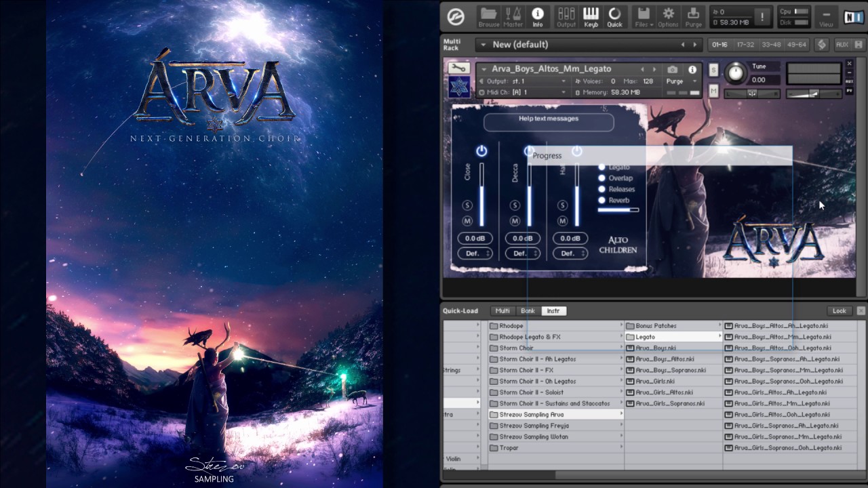The height and width of the screenshot is (488, 868).
Task: Solo the Decca mic channel
Action: tap(515, 205)
